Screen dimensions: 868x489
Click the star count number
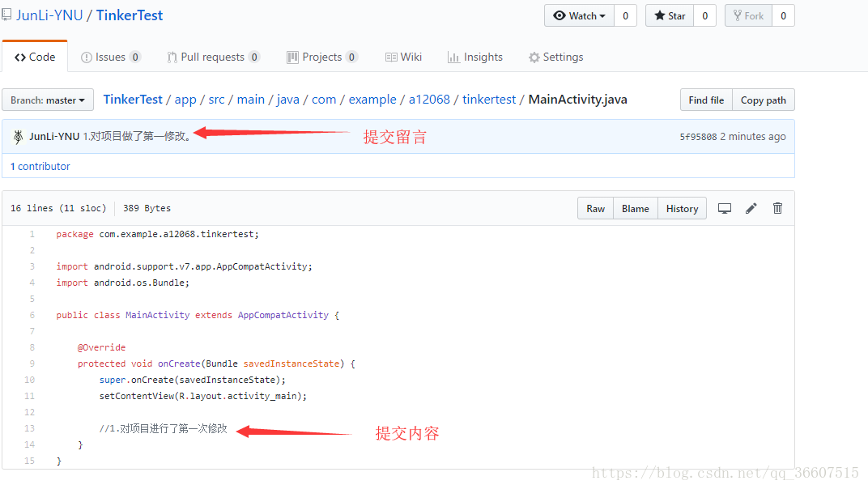click(704, 15)
